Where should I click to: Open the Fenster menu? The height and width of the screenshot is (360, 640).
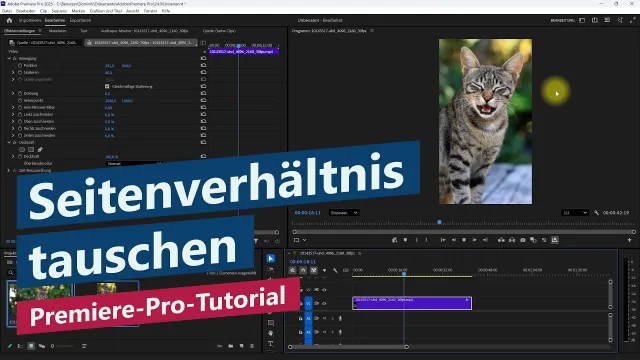pos(151,11)
